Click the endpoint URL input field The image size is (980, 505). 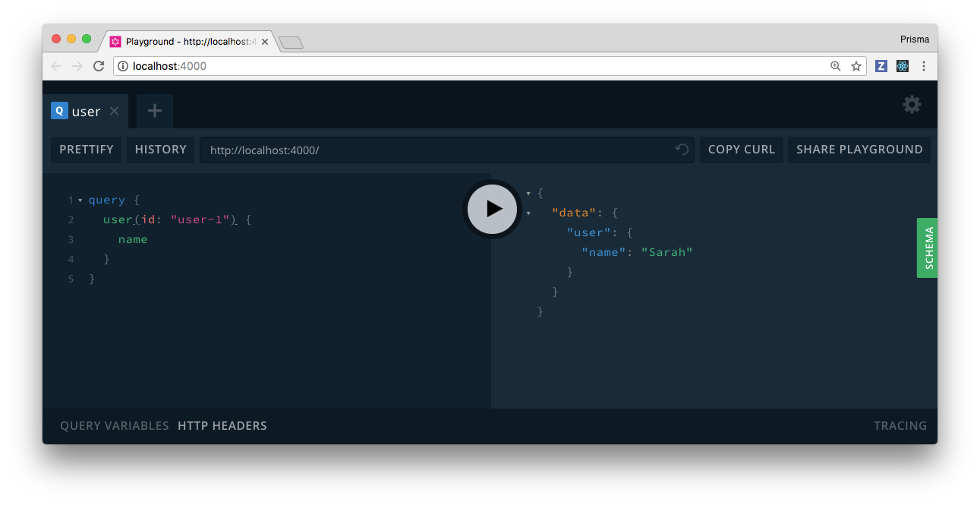436,150
